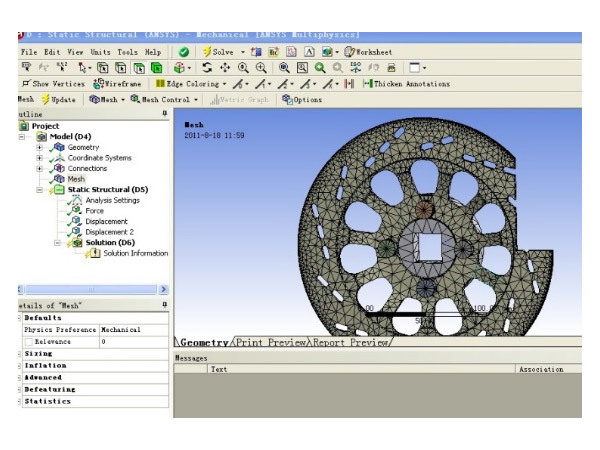This screenshot has width=600, height=450.
Task: Click the mesh Options button
Action: tap(302, 99)
